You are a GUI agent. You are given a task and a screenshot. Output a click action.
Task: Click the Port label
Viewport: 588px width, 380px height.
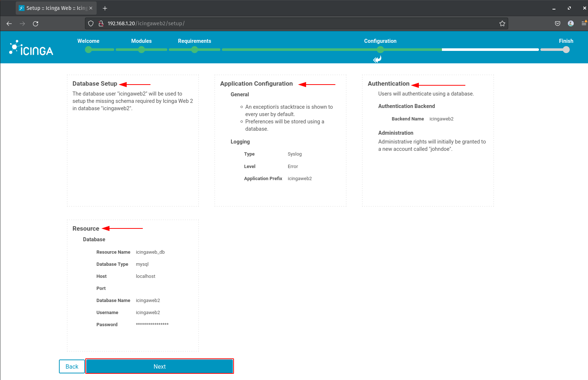101,288
